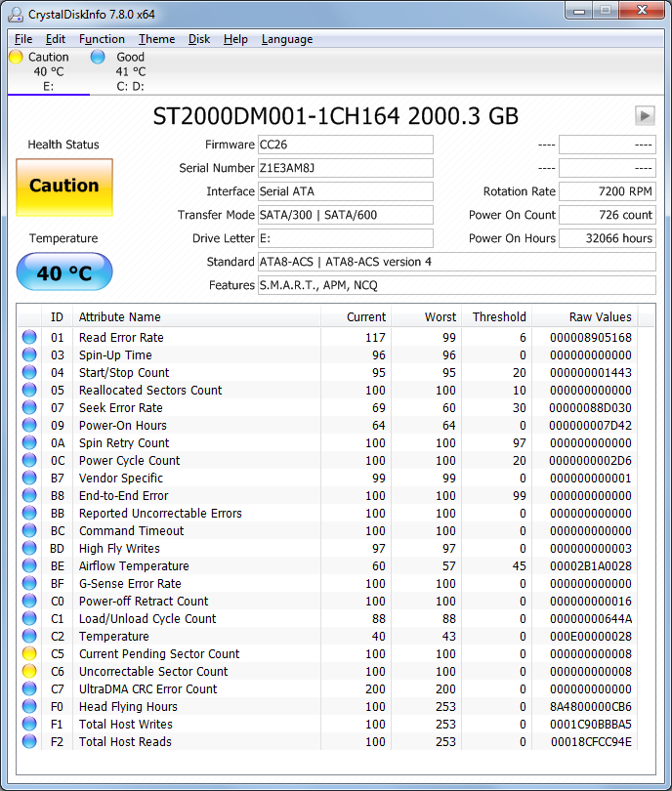The image size is (672, 791).
Task: Click the ID column header
Action: (x=57, y=316)
